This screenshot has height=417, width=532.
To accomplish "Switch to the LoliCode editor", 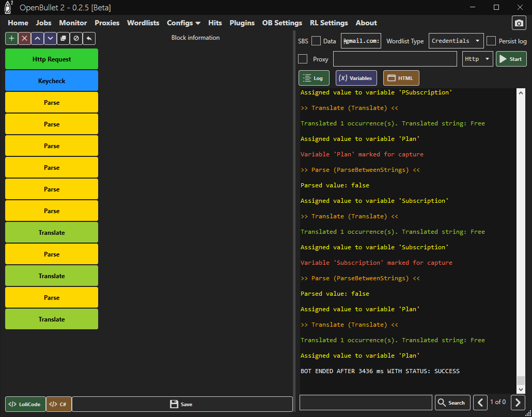I will [25, 404].
